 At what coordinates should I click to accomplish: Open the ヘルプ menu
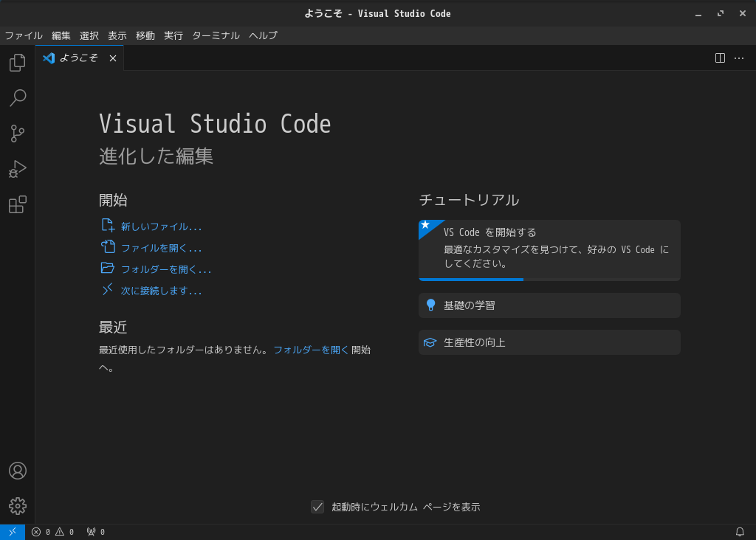[x=264, y=35]
